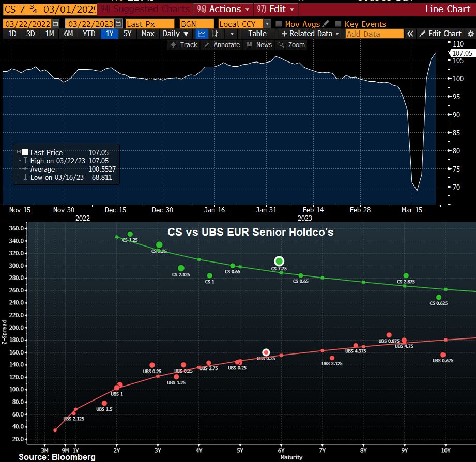
Task: Click the Add Data input field
Action: click(x=374, y=34)
